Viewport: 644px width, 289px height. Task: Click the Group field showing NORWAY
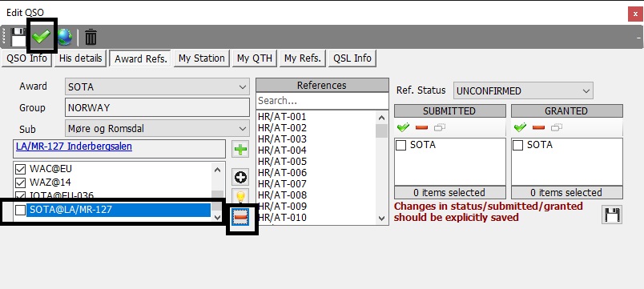click(157, 107)
